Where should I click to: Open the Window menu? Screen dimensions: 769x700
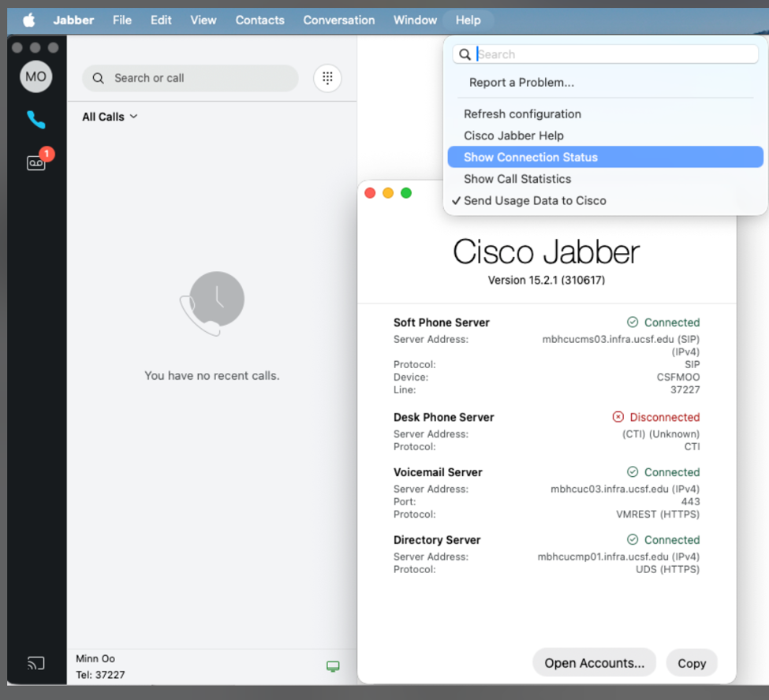pyautogui.click(x=415, y=20)
